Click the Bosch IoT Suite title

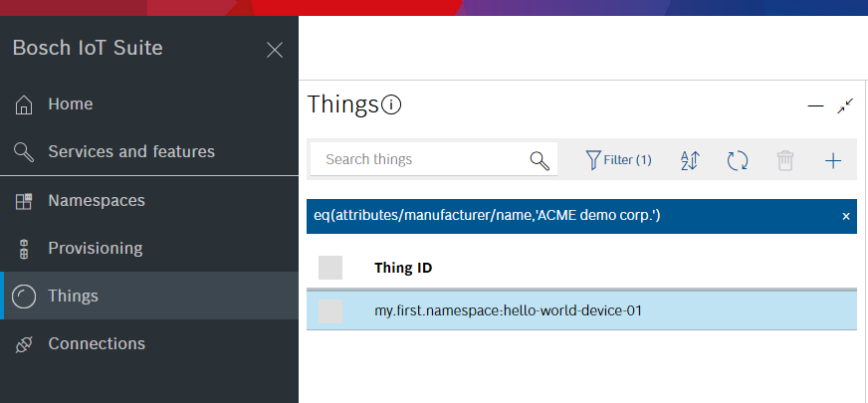88,48
